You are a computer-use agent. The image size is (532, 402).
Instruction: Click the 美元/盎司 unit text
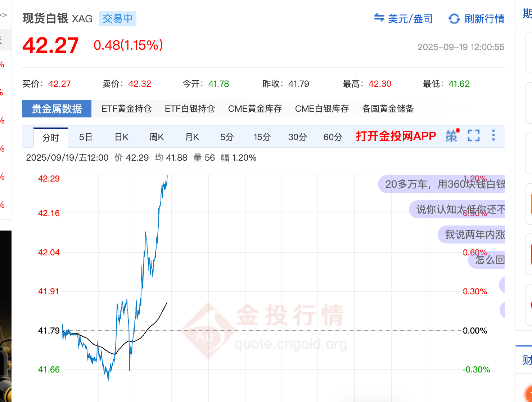(410, 19)
